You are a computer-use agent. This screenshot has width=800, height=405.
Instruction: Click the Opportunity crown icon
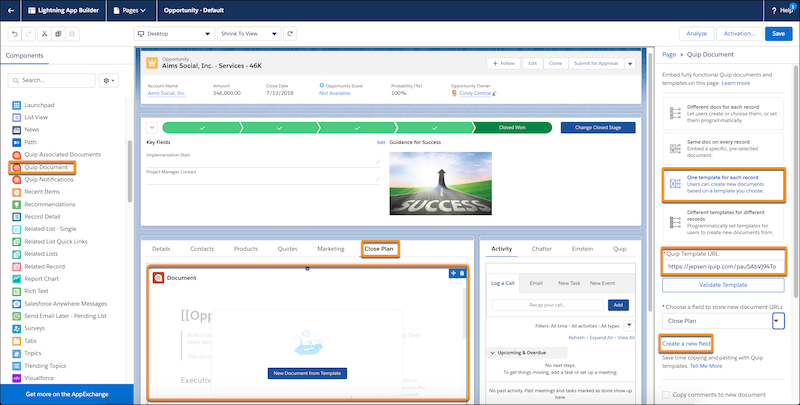(x=152, y=63)
